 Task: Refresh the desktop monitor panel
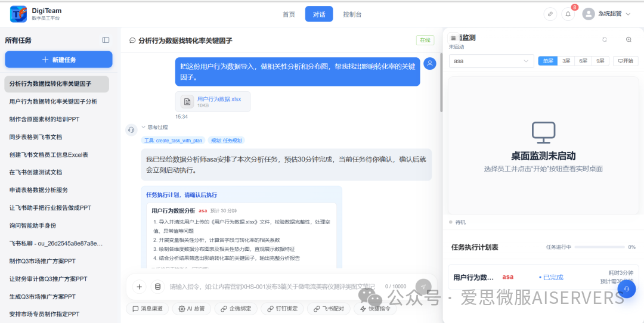coord(605,39)
